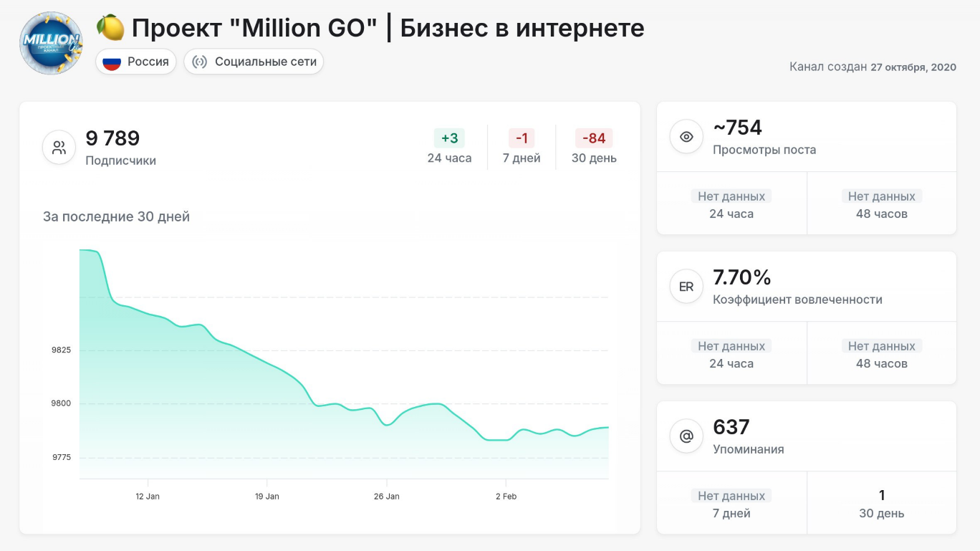Click the 9 789 subscriber count
The height and width of the screenshot is (551, 980).
click(x=112, y=138)
